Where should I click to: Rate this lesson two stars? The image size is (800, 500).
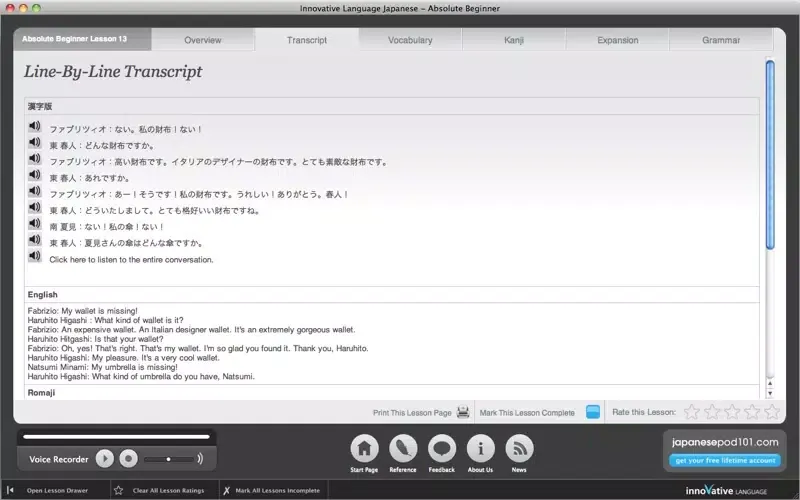(x=712, y=412)
